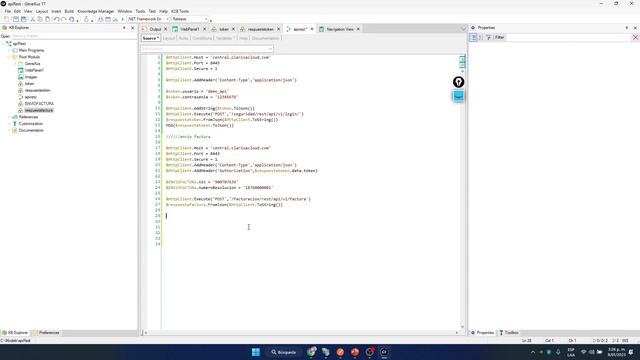
Task: Click the Undo toolbar icon
Action: click(57, 19)
